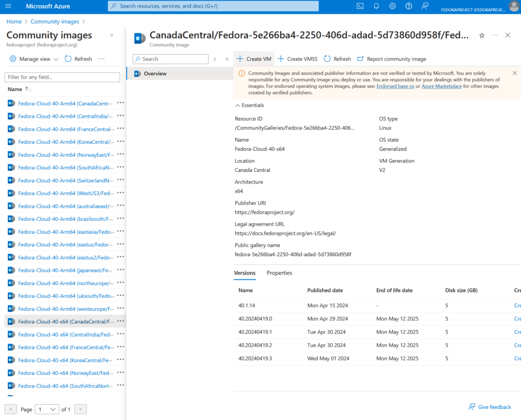521x420 pixels.
Task: Open the Azure portal hamburger menu
Action: tap(8, 6)
